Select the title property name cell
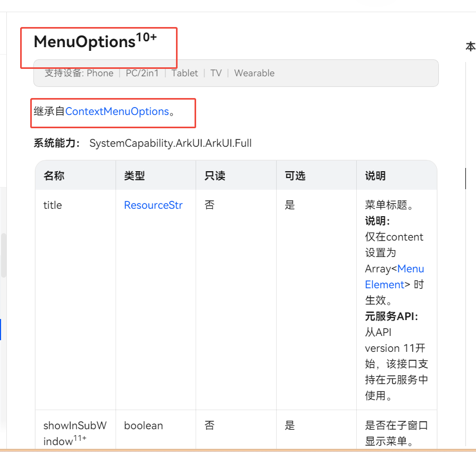 tap(52, 205)
